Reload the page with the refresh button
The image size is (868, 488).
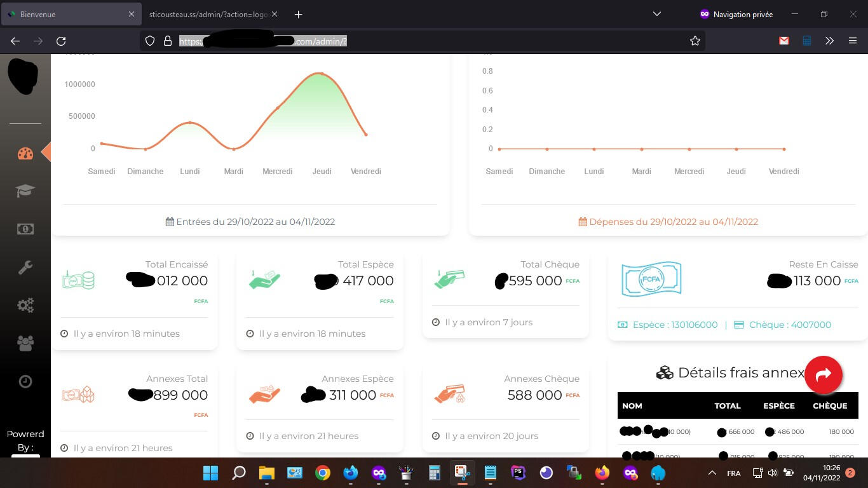click(x=61, y=41)
